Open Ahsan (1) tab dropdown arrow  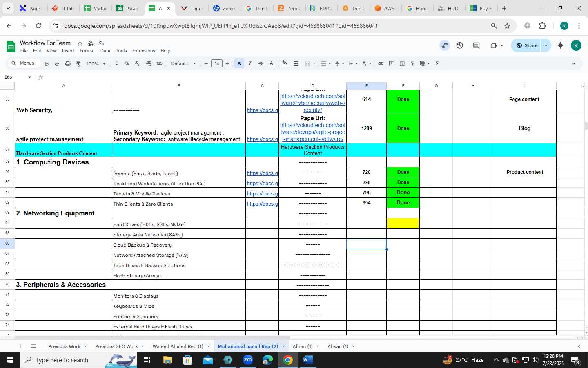(x=353, y=346)
